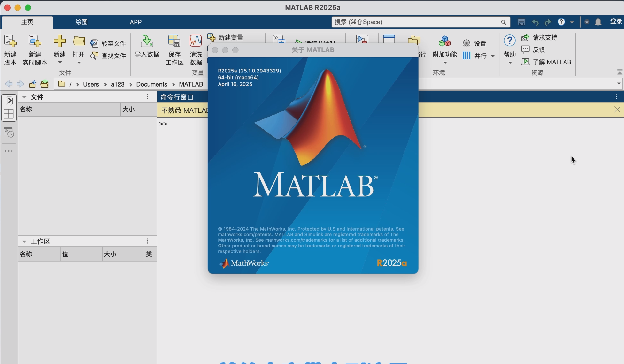Viewport: 624px width, 364px height.
Task: Switch to the APP tab
Action: tap(135, 22)
